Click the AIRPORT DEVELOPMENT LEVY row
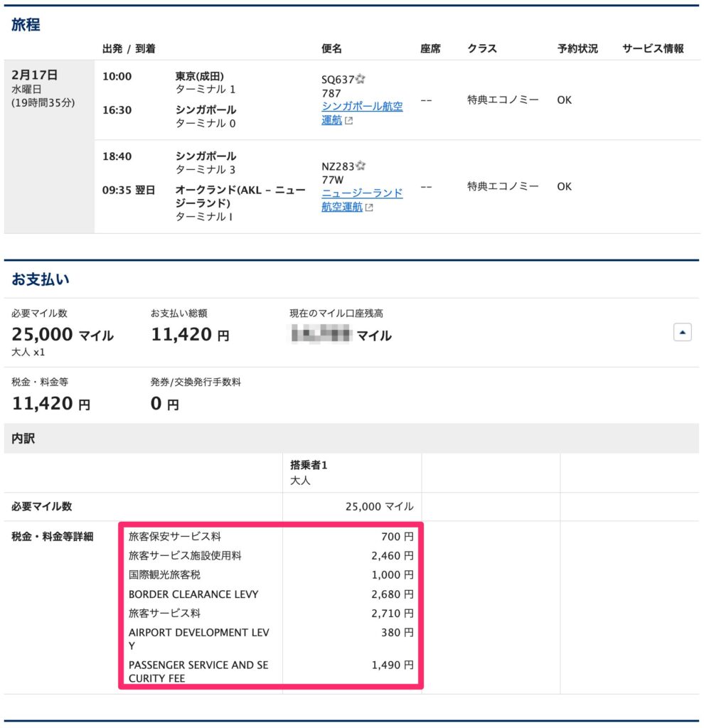This screenshot has height=728, width=704. point(271,639)
